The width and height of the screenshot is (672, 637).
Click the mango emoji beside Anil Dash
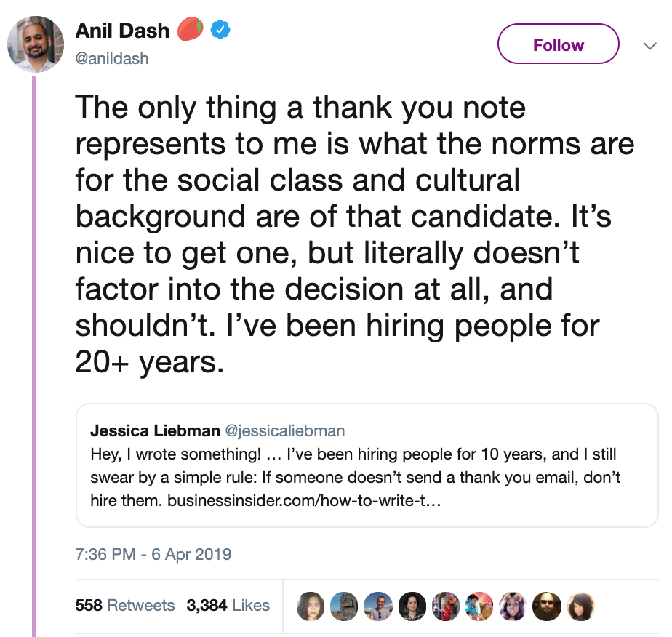pyautogui.click(x=190, y=29)
